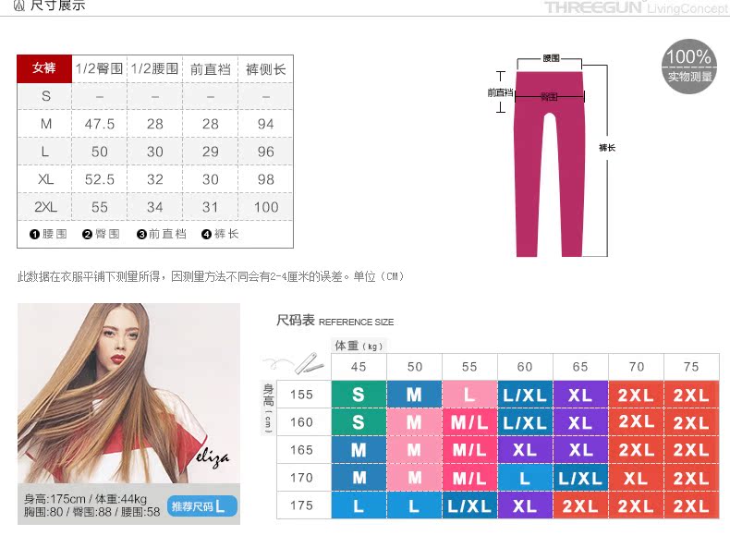Screen dimensions: 730x560
Task: Click the pink leggings diagram
Action: (550, 164)
